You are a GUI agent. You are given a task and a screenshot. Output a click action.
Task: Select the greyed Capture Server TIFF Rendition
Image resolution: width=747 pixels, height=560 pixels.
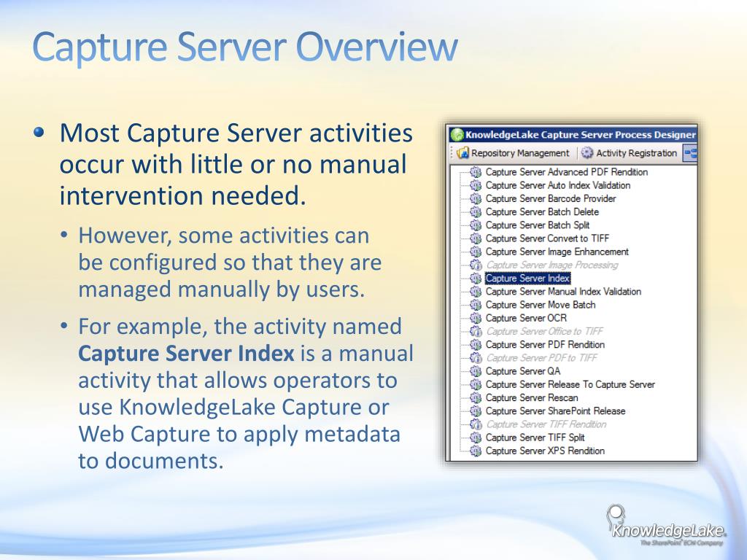click(546, 424)
